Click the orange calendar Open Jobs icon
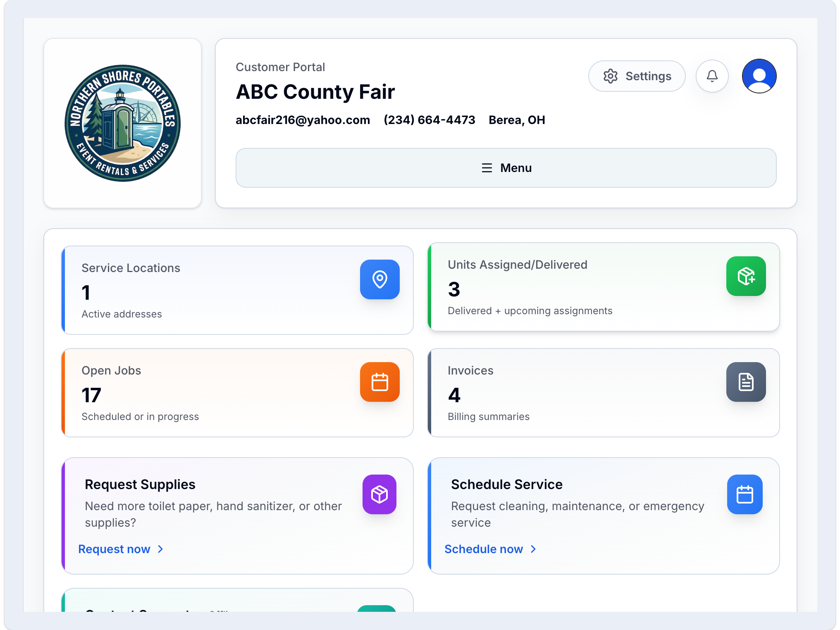 (379, 382)
